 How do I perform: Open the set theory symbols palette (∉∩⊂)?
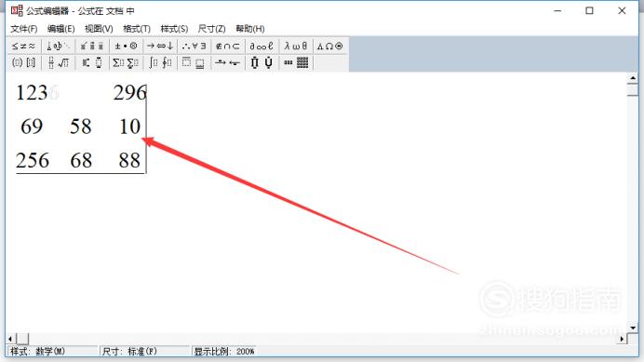[227, 46]
